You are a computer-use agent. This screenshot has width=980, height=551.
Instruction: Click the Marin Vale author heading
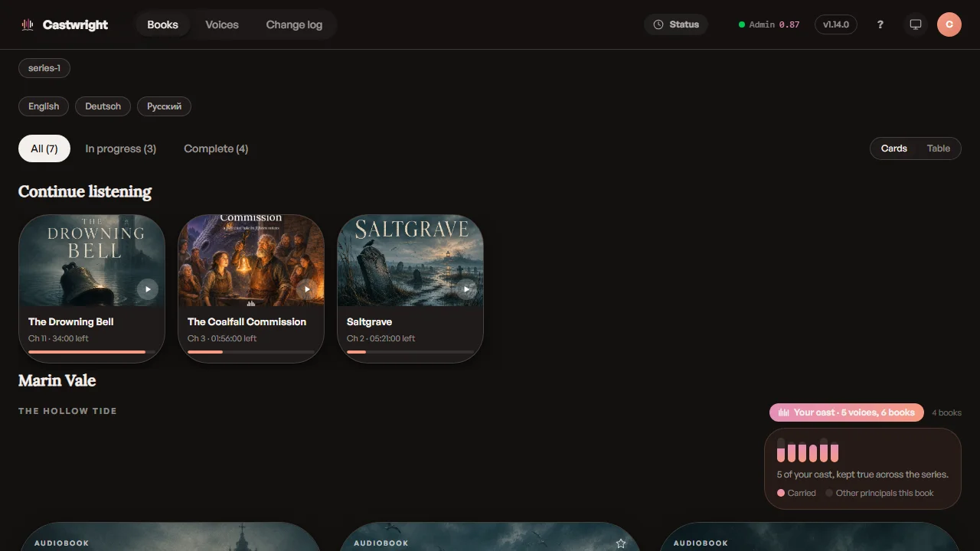pos(57,380)
